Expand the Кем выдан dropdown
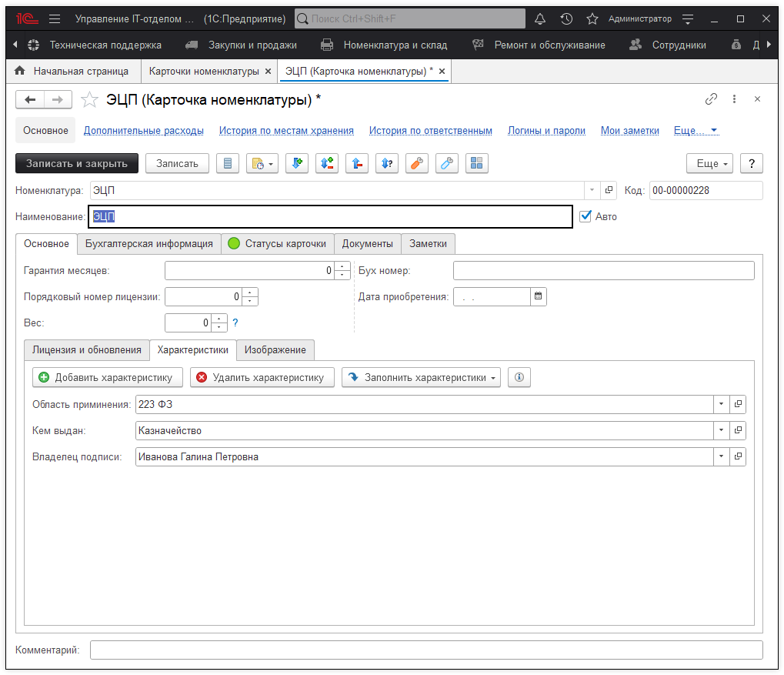 click(721, 430)
